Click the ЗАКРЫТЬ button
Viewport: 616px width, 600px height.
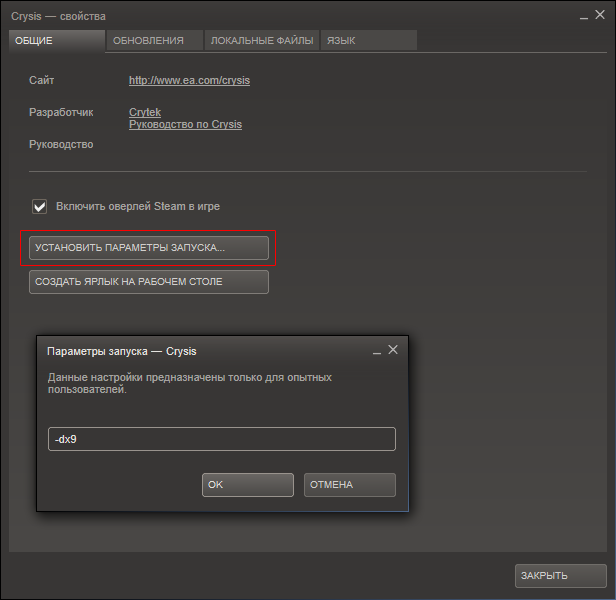coord(561,576)
